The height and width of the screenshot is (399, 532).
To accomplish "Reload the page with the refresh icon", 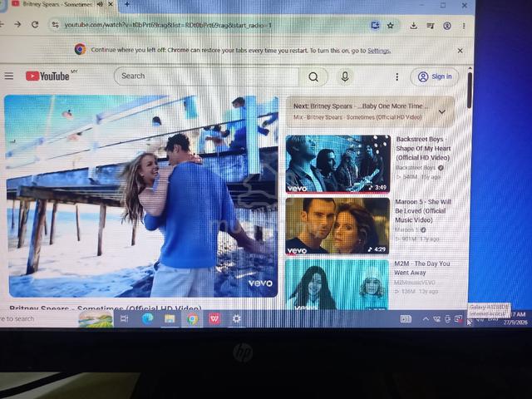I will (x=35, y=24).
